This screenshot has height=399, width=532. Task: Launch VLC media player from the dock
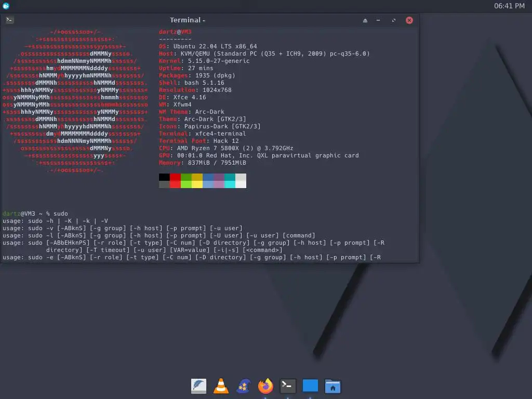tap(221, 386)
